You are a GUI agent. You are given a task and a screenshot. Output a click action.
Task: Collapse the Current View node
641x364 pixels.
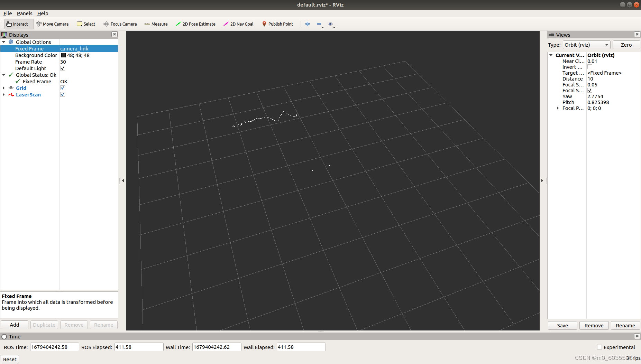coord(551,55)
